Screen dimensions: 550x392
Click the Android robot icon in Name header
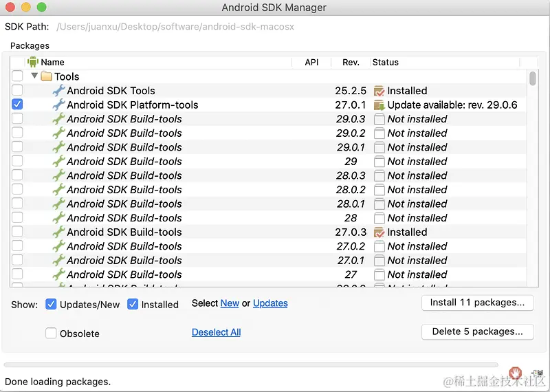point(32,62)
